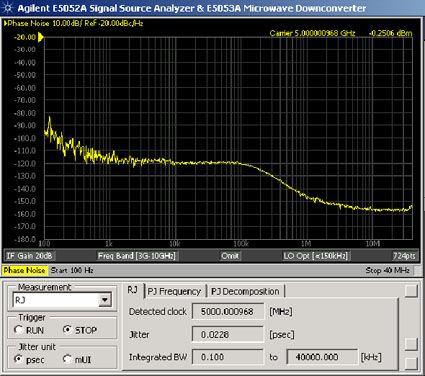The image size is (425, 376).
Task: Click the yellow reference level marker arrow
Action: 41,37
